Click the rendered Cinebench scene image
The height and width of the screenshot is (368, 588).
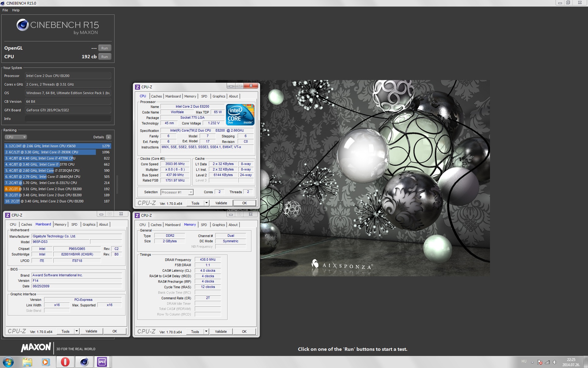(x=375, y=178)
